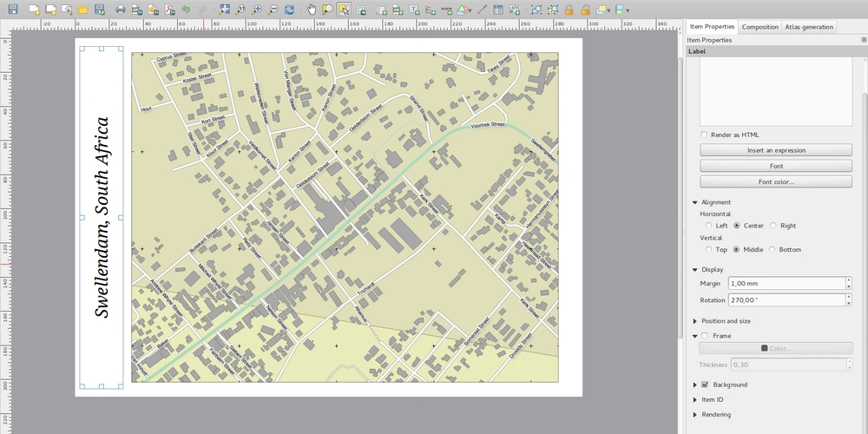Export composition as SVG

(154, 10)
